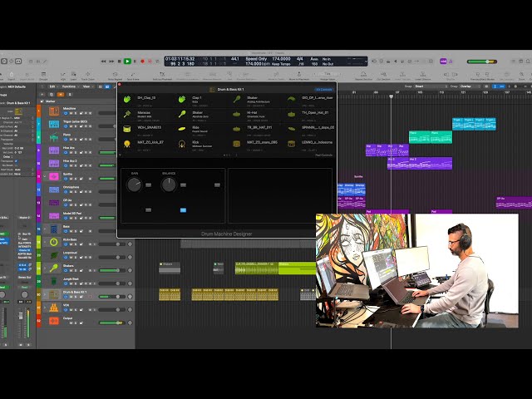532x399 pixels.
Task: Toggle the switch next to Gain knob
Action: pos(149,185)
